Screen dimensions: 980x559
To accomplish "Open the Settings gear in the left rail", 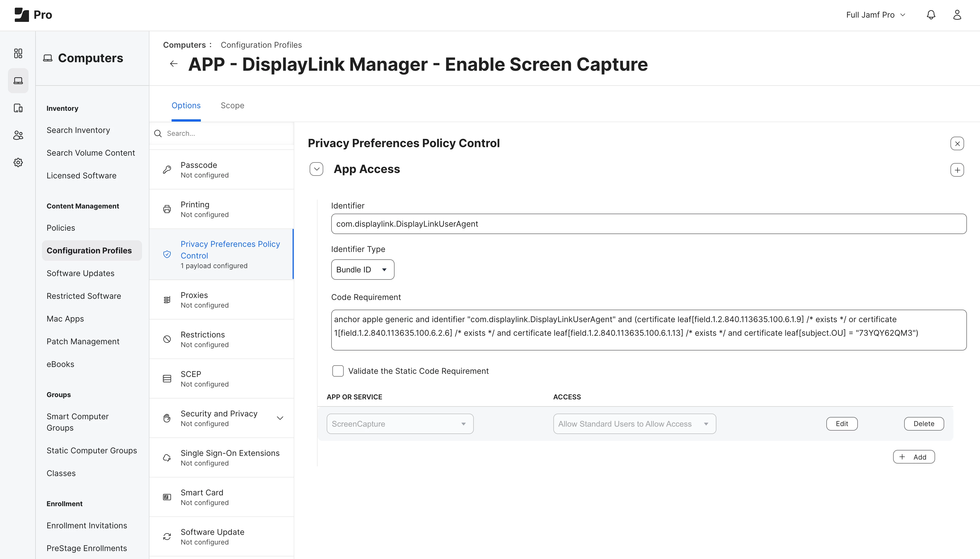I will 18,162.
